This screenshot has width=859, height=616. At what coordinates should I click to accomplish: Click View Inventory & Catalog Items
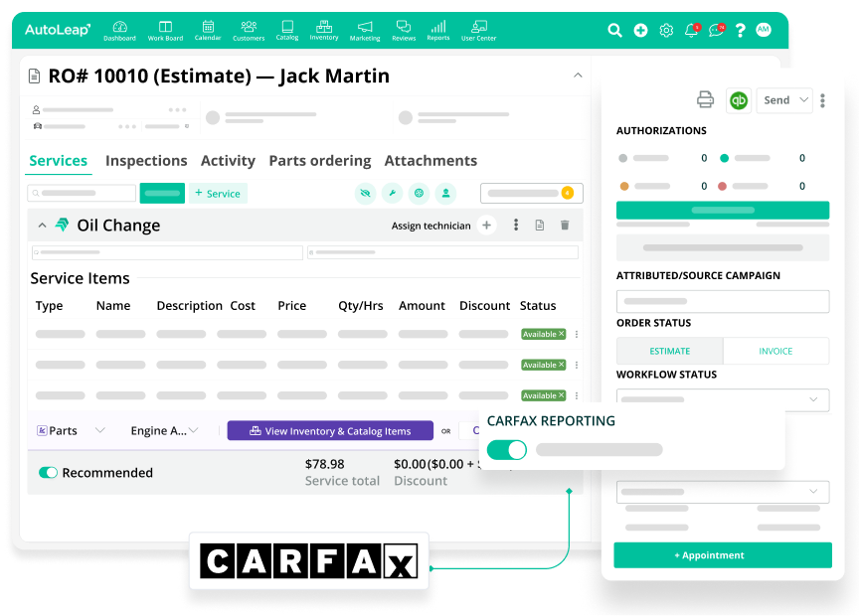(x=330, y=431)
